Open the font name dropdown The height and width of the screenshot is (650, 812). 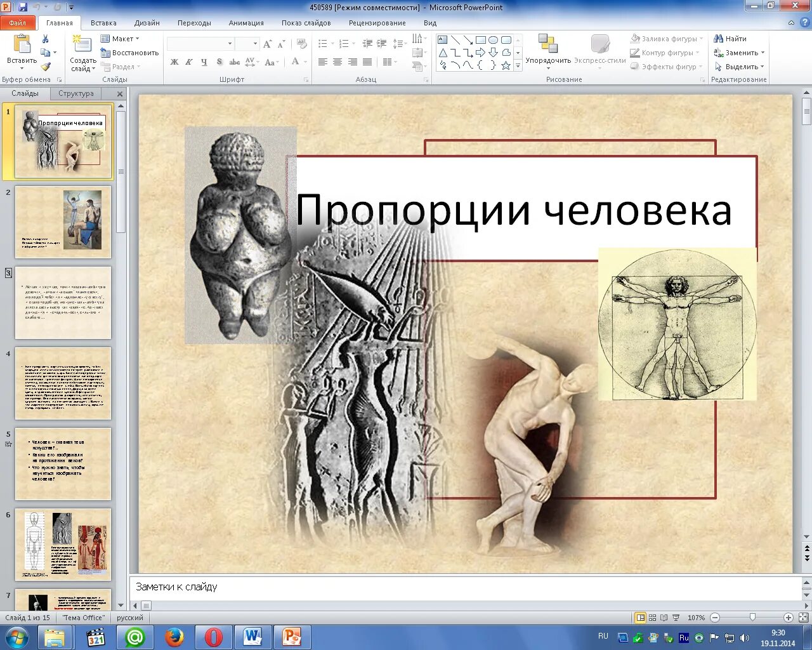click(230, 44)
